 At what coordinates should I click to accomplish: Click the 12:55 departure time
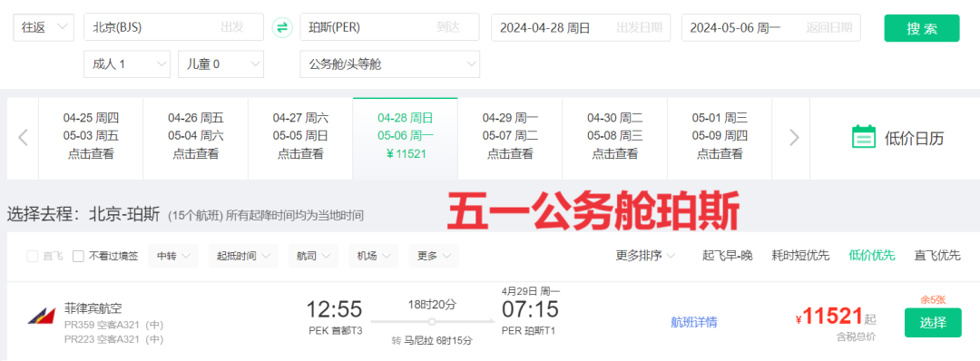tap(334, 310)
